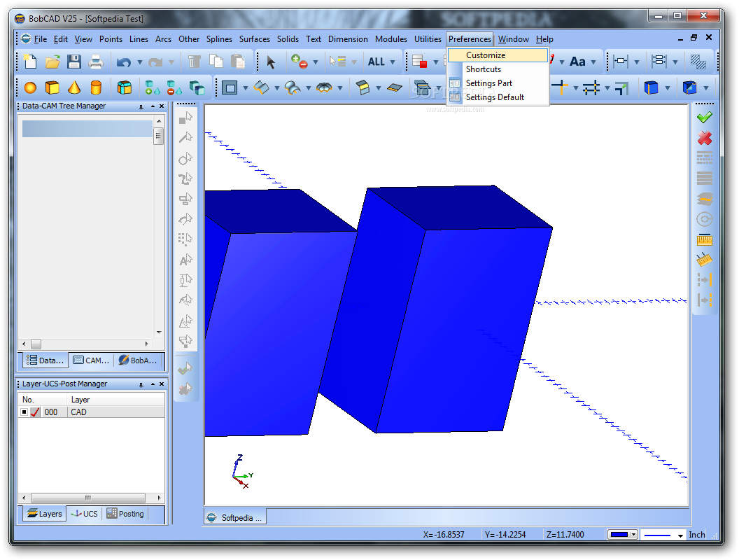This screenshot has height=560, width=739.
Task: Expand the undo history dropdown arrow
Action: (139, 62)
